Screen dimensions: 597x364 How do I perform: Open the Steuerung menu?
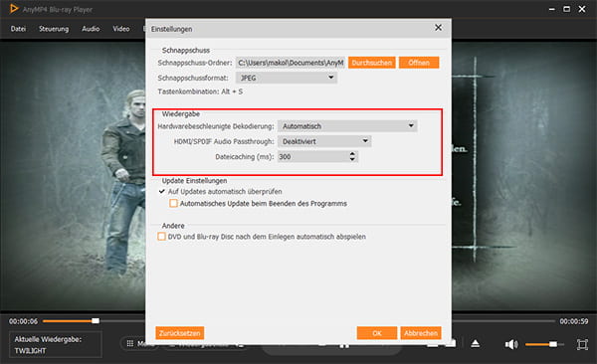54,29
